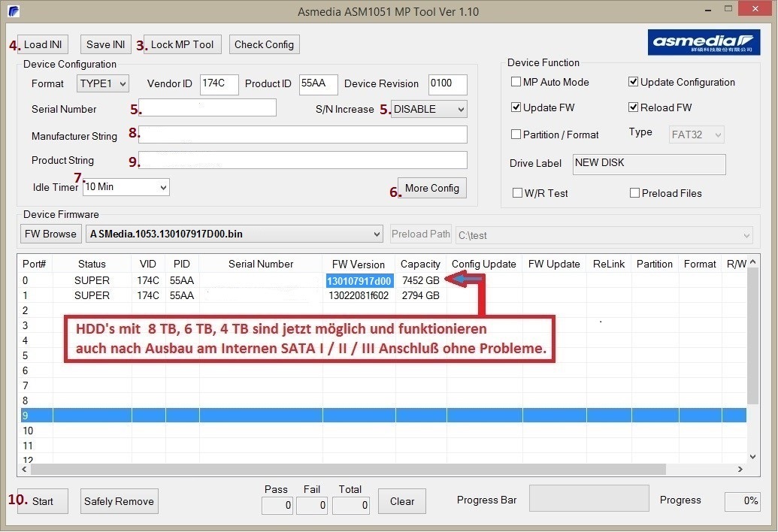Image resolution: width=778 pixels, height=532 pixels.
Task: Click the Pass counter field
Action: [277, 505]
